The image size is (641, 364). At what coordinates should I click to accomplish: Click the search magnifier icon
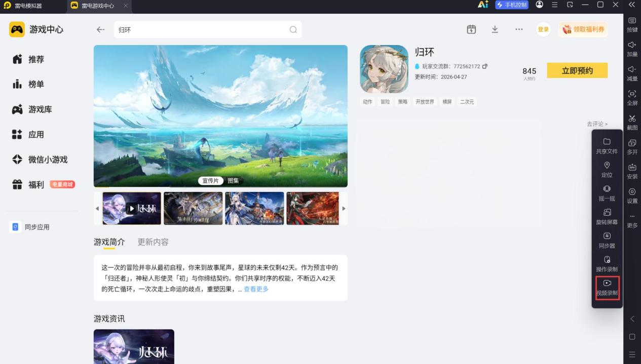click(x=293, y=29)
